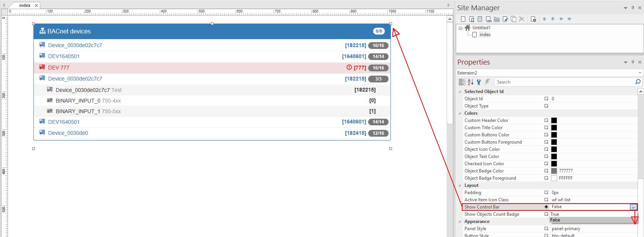Click the edit page pencil icon in Site Manager
Viewport: 644px width, 237px height.
pos(505,19)
